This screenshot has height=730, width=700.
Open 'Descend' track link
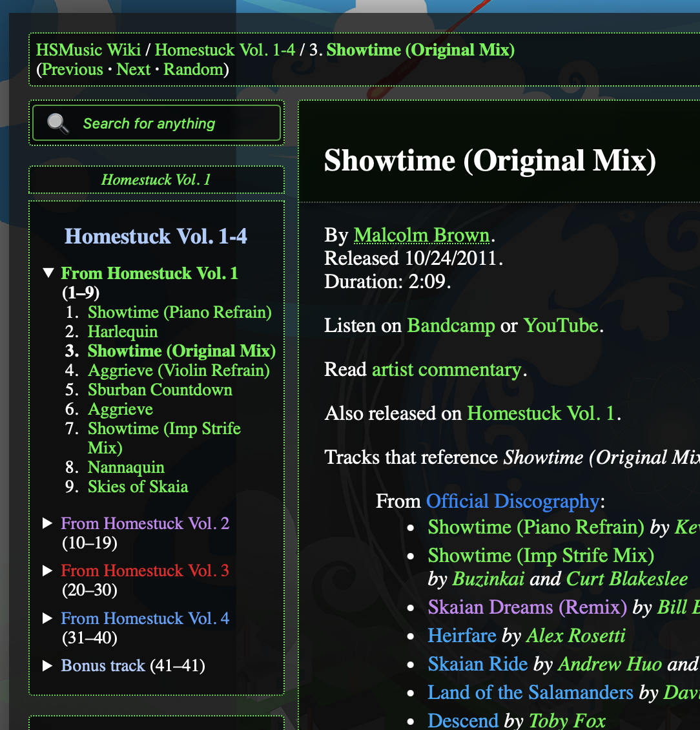coord(463,720)
